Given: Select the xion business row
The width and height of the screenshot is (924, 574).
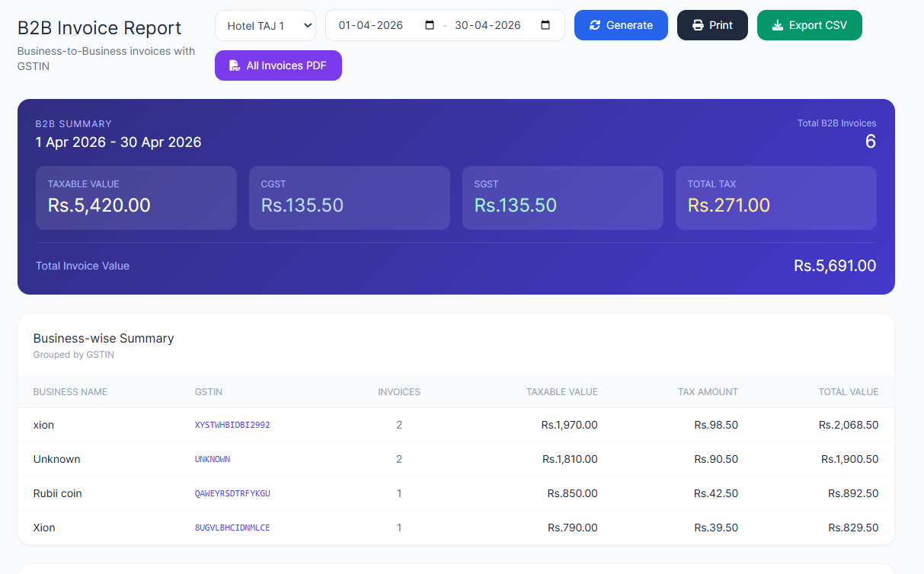Looking at the screenshot, I should click(x=44, y=425).
